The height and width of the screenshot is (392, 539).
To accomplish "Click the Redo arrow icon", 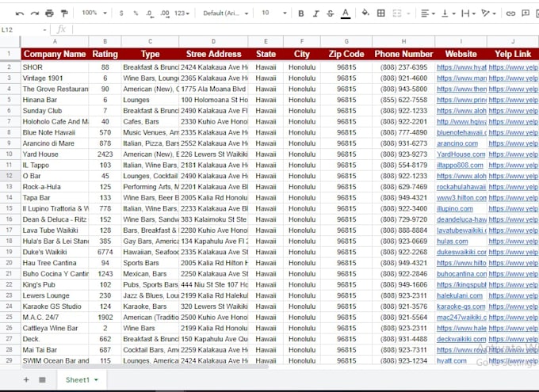I will click(x=34, y=13).
